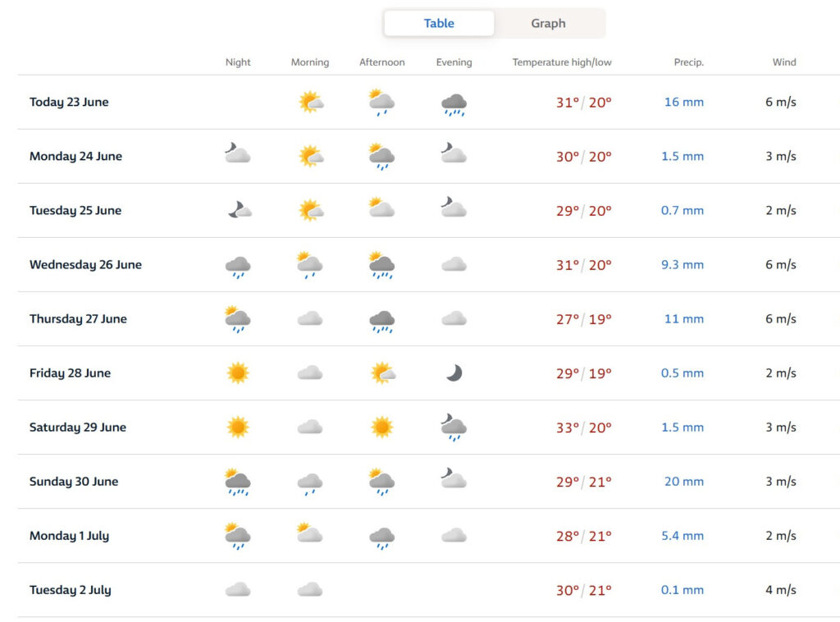Open the Today 23 June forecast row
The width and height of the screenshot is (840, 622).
click(x=69, y=103)
